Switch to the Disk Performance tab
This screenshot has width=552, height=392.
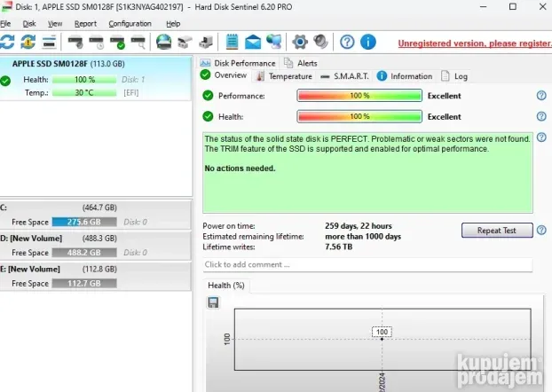[238, 63]
